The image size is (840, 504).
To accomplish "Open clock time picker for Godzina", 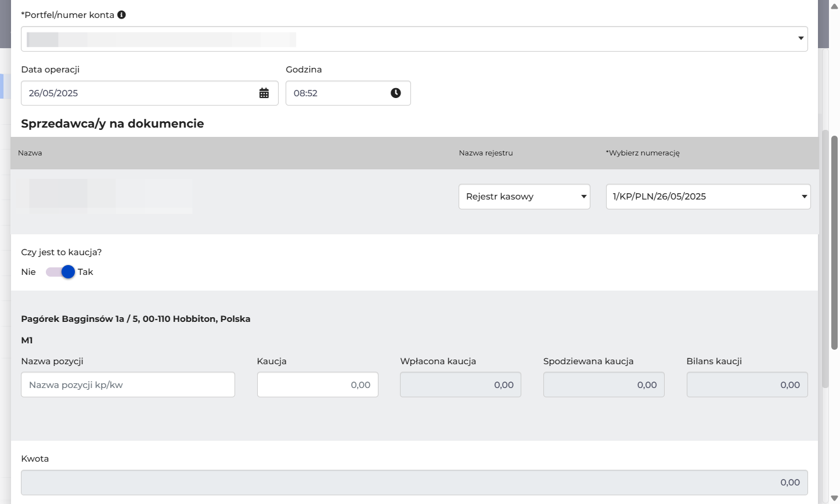I will tap(396, 93).
